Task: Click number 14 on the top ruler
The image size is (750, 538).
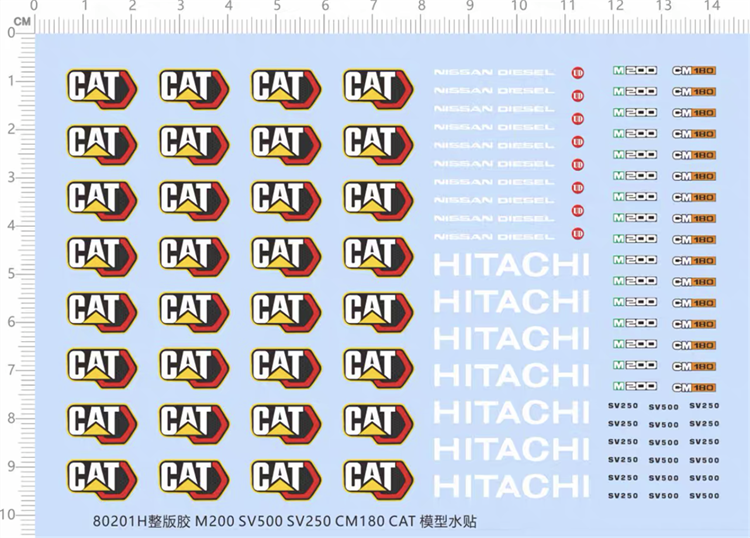Action: 711,7
